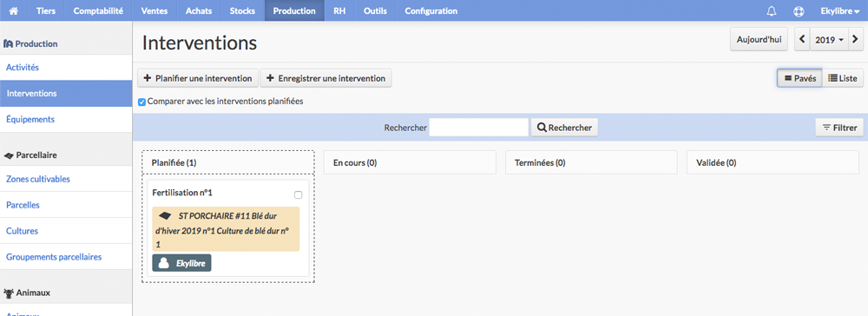The image size is (868, 316).
Task: Click the Ekylibre user badge on card
Action: tap(181, 263)
